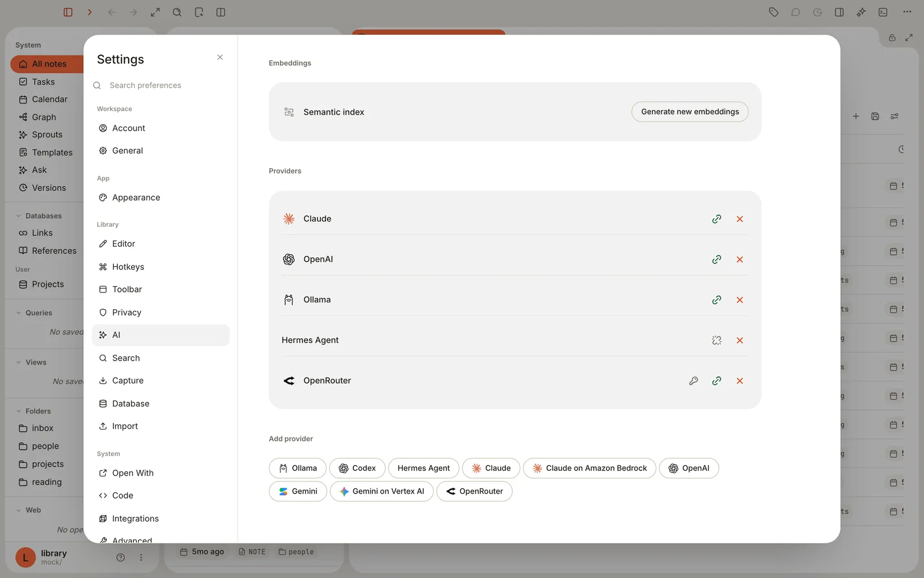Add Gemini on Vertex AI provider
The image size is (924, 578).
pos(382,491)
